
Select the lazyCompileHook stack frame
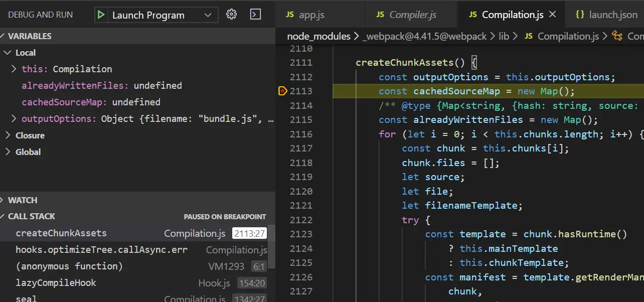click(134, 283)
